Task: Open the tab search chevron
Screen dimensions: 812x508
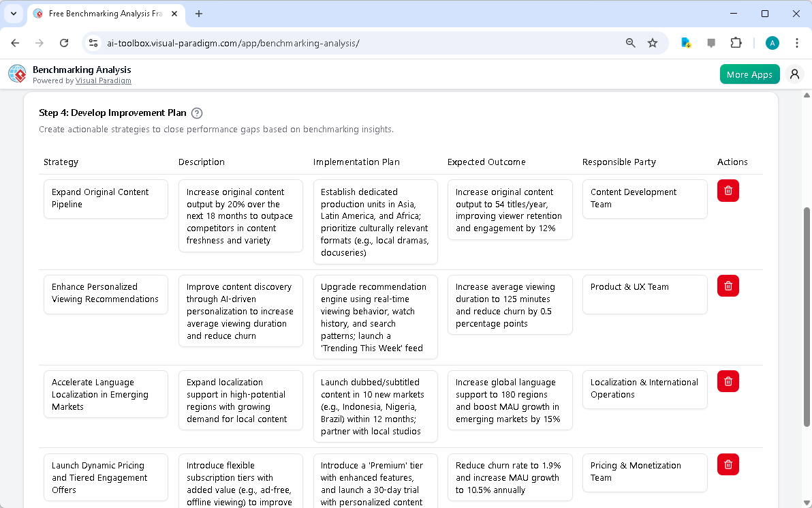Action: click(x=14, y=14)
